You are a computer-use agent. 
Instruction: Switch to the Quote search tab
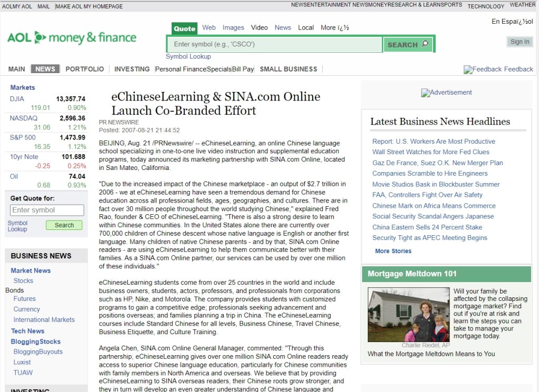click(x=184, y=28)
